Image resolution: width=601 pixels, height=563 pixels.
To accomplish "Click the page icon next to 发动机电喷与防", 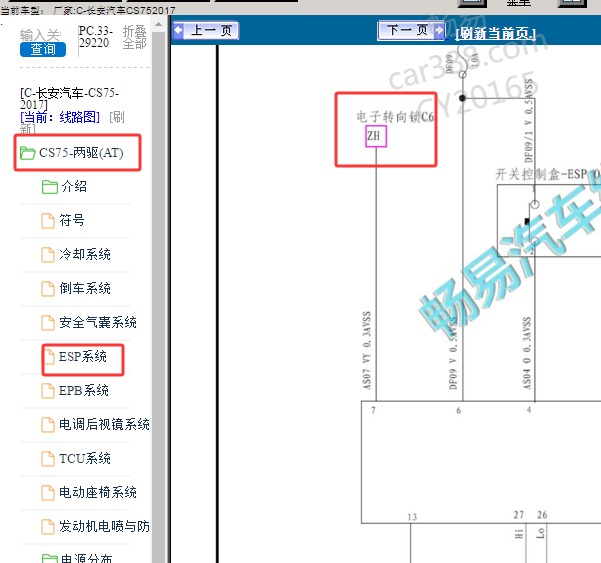I will (x=48, y=527).
